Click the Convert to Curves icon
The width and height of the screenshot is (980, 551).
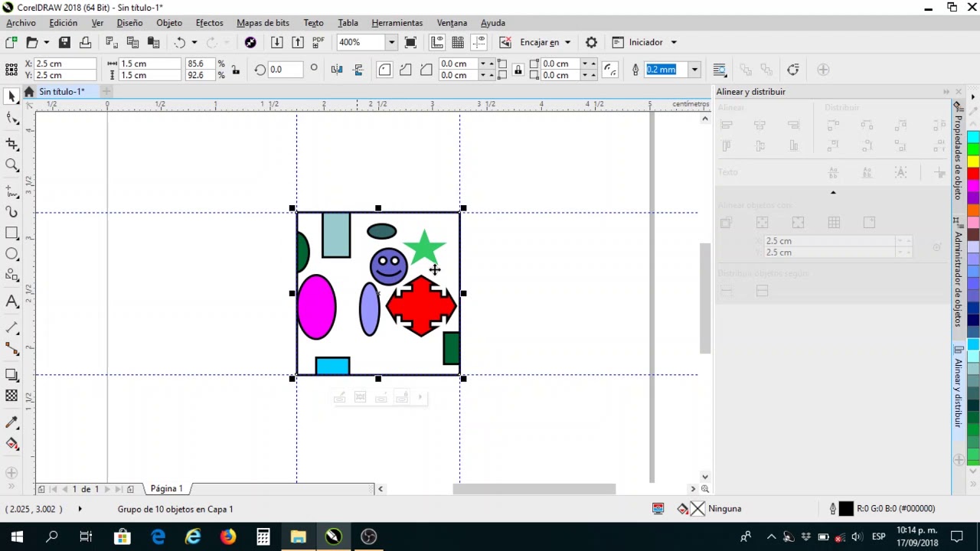[792, 70]
